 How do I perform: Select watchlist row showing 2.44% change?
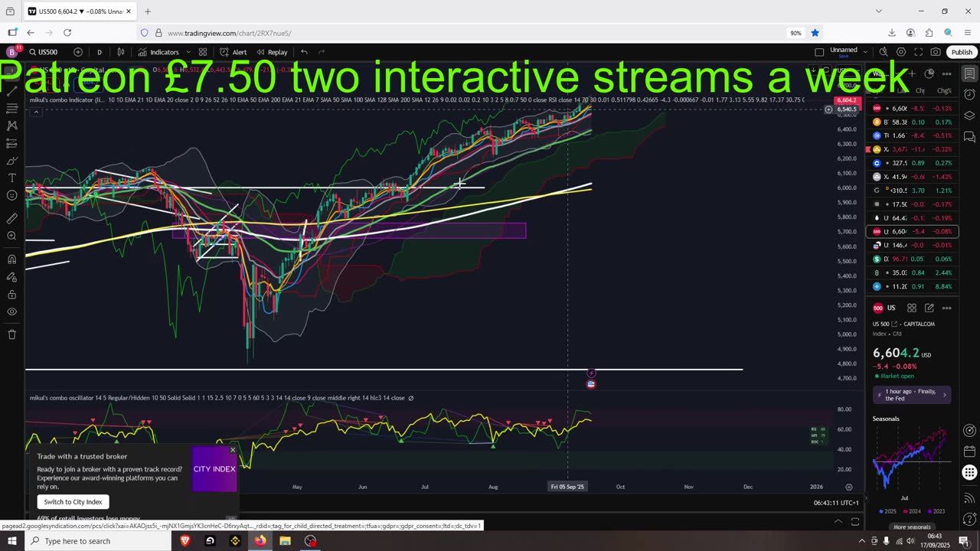[913, 272]
